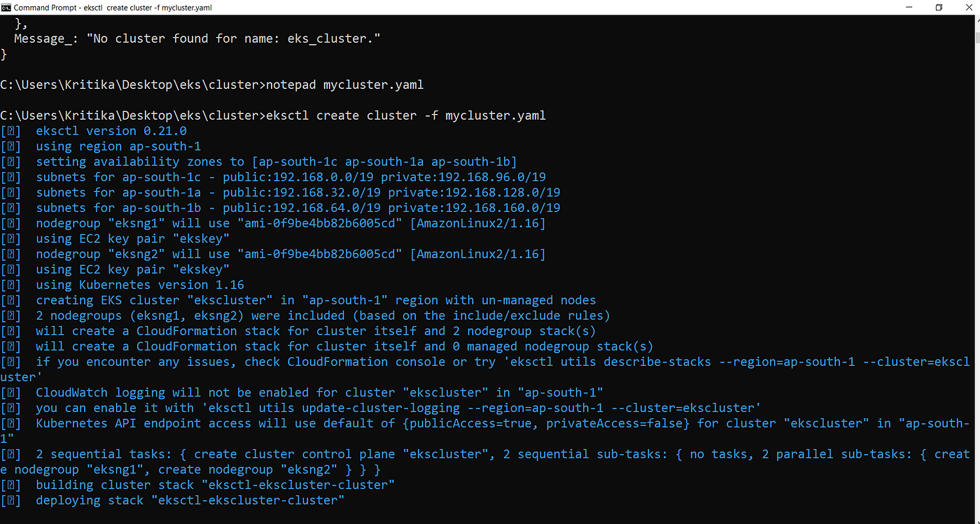Click the notepad mycluster.yaml command line
980x524 pixels.
pos(210,84)
